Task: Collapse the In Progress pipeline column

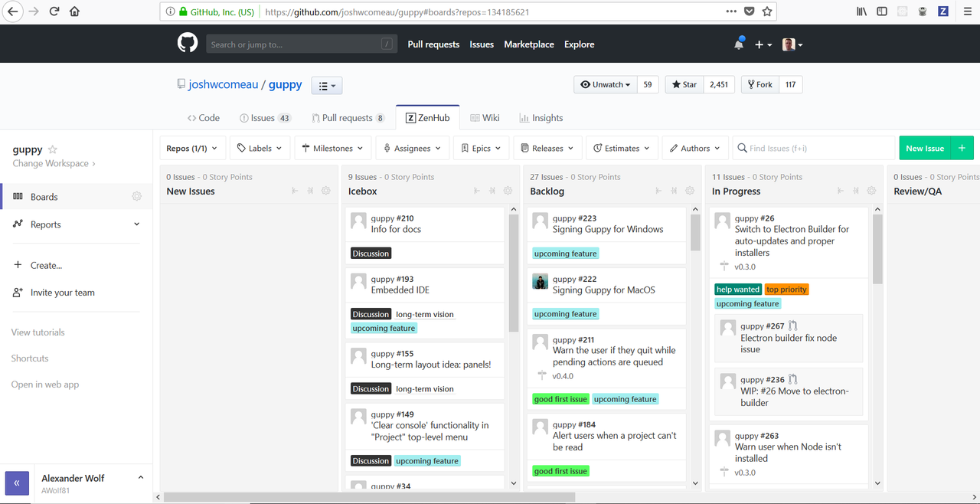Action: [x=840, y=191]
